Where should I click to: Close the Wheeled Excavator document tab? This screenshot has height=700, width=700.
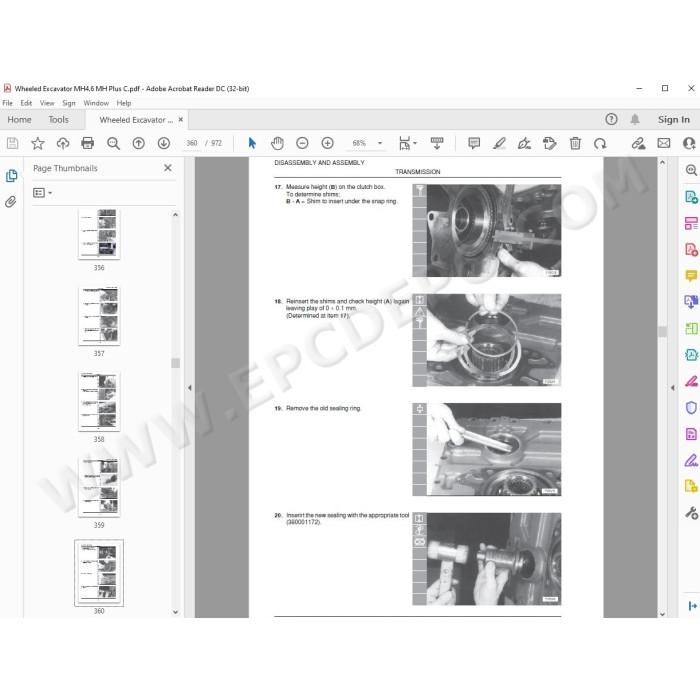(181, 120)
